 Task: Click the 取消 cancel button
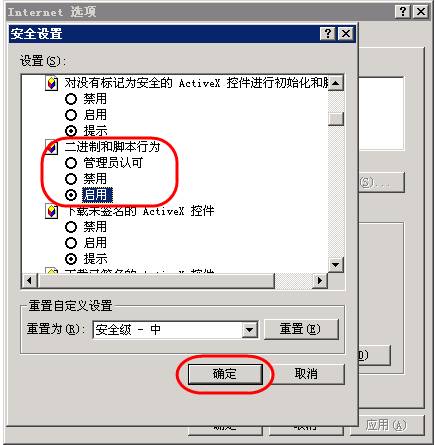pos(306,374)
